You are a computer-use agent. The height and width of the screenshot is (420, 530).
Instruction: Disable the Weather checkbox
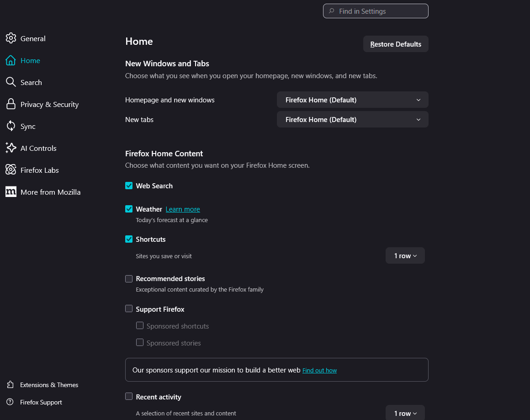pyautogui.click(x=129, y=209)
